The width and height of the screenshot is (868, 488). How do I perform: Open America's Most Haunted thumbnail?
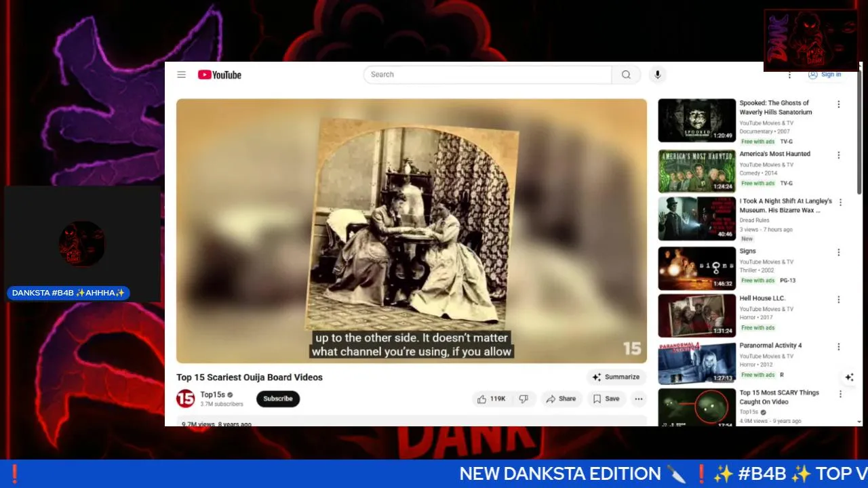click(x=696, y=171)
